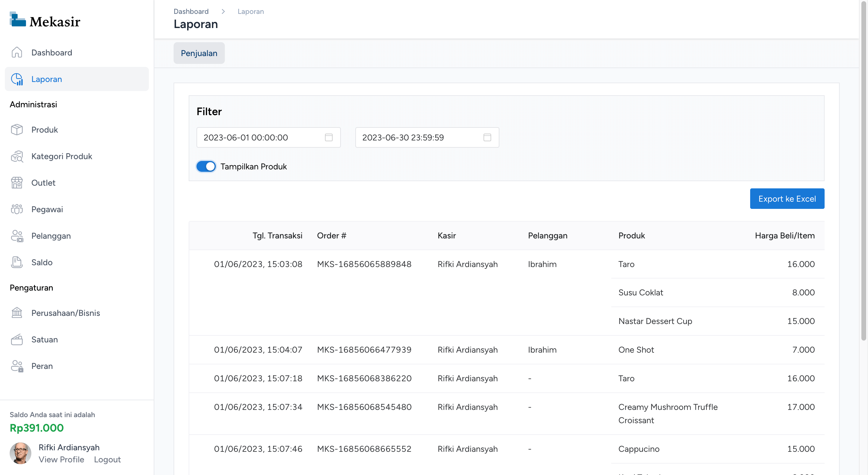The image size is (868, 475).
Task: Click the Dashboard breadcrumb link
Action: (191, 11)
